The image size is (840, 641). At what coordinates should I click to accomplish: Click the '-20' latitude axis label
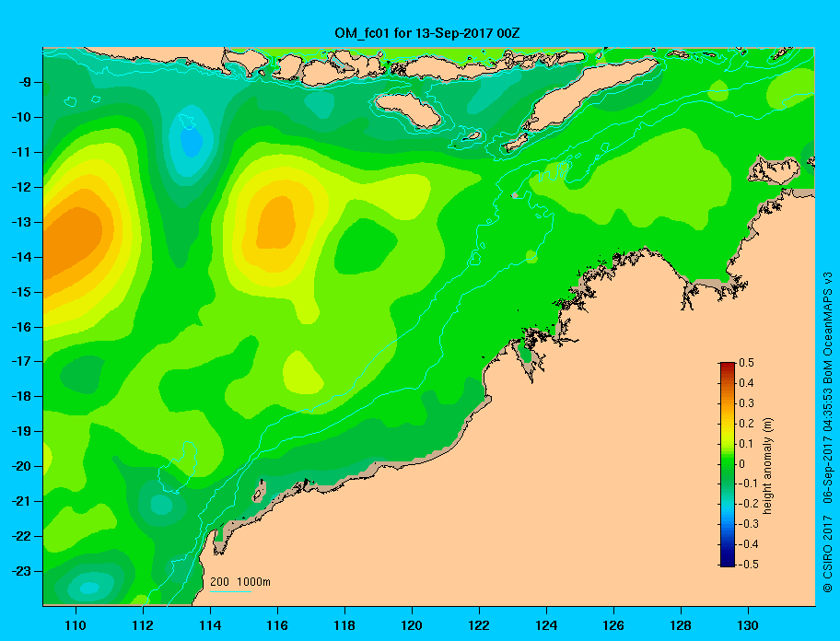point(21,466)
